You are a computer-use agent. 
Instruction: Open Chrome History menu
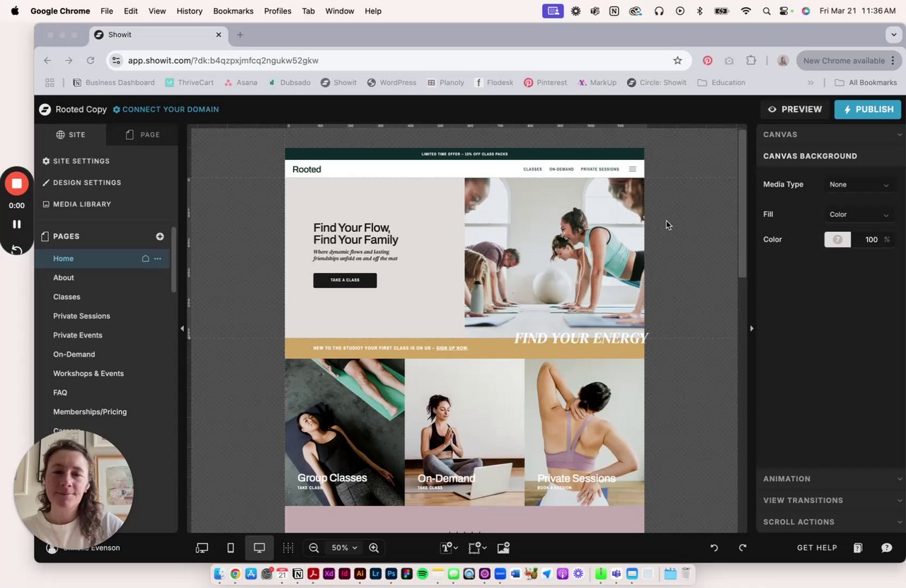point(189,11)
